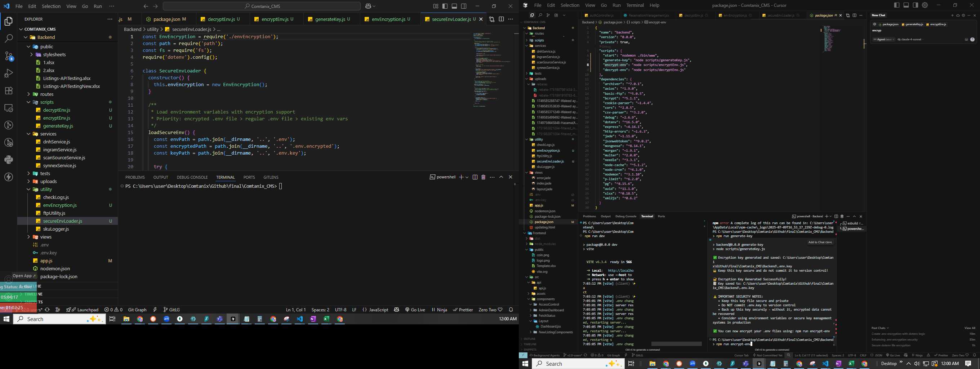This screenshot has width=980, height=369.
Task: Click View All in Cursor past chats
Action: click(x=970, y=328)
